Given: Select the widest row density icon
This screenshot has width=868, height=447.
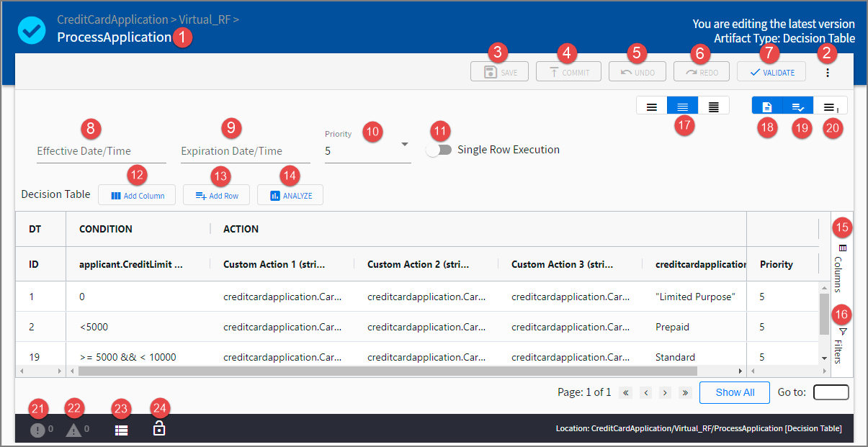Looking at the screenshot, I should pyautogui.click(x=651, y=107).
